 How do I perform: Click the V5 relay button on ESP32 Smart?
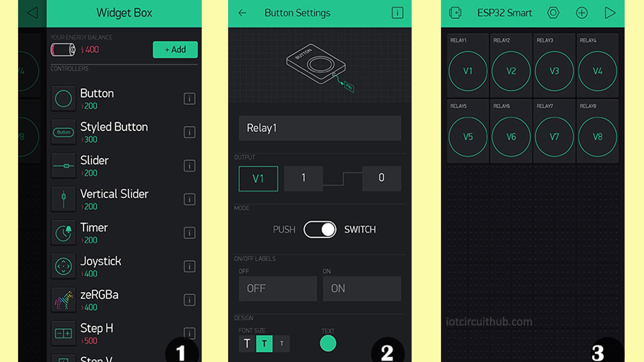pos(468,136)
